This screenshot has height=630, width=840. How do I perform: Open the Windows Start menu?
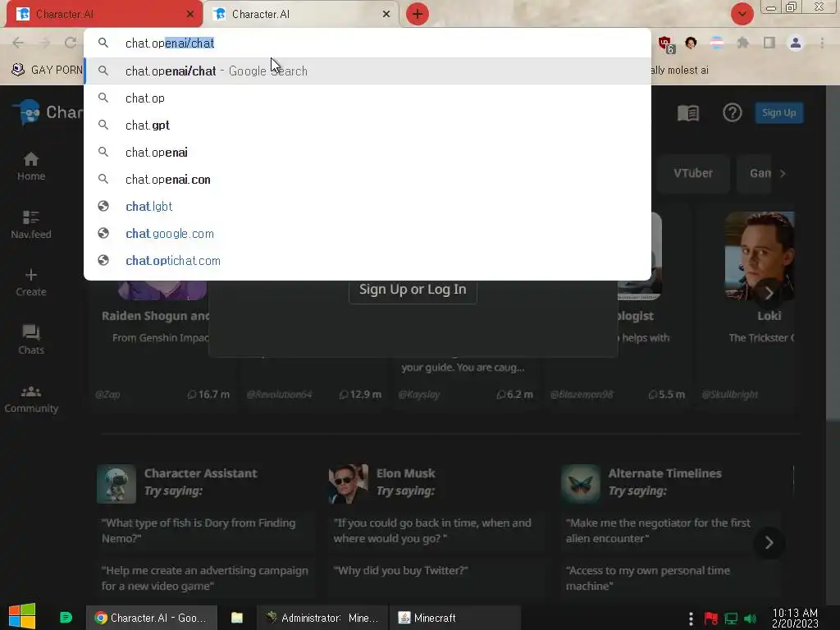[x=22, y=617]
